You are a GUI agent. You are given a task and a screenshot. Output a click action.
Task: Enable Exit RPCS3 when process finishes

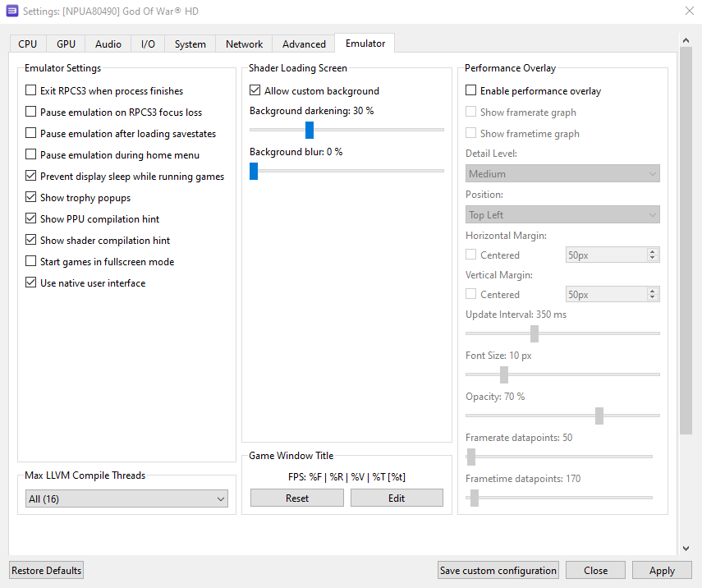pos(31,91)
